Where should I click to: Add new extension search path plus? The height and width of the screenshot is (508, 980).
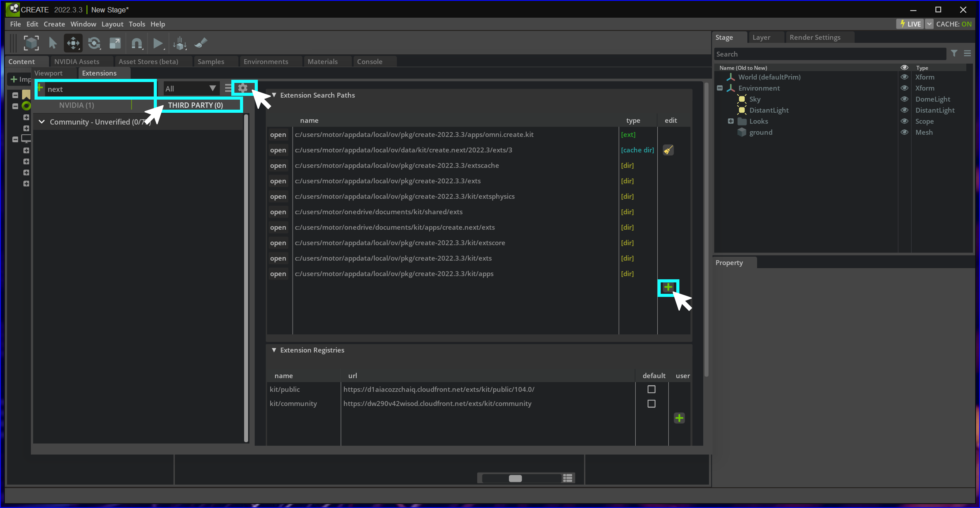click(668, 287)
